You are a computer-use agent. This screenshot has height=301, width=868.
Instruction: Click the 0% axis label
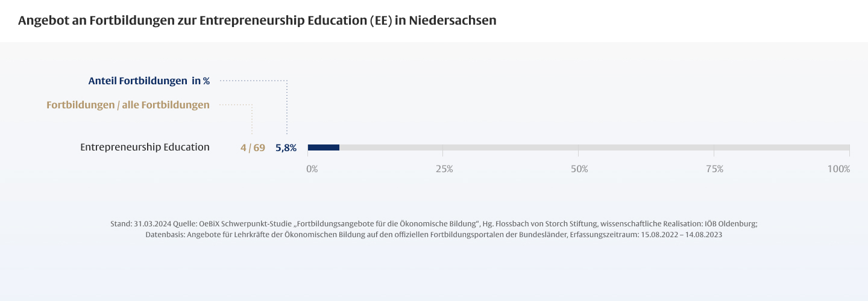pos(312,169)
